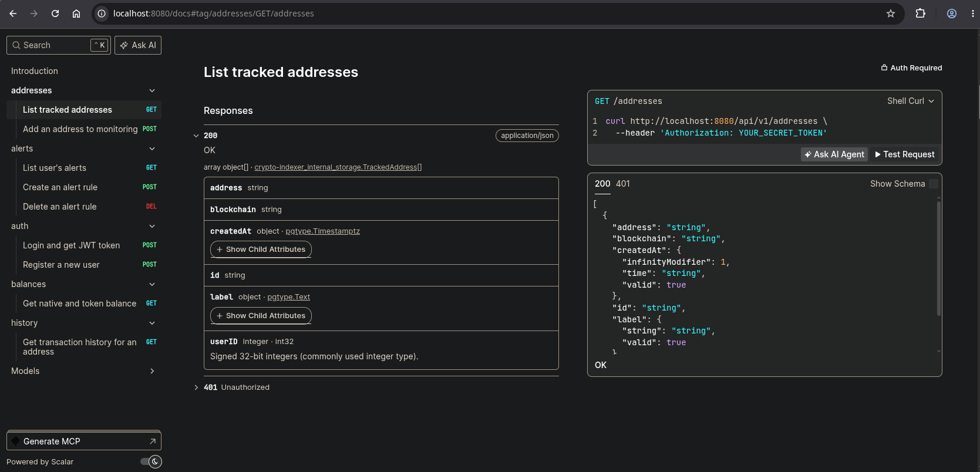Viewport: 980px width, 472px height.
Task: Open the browser home page icon
Action: (76, 14)
